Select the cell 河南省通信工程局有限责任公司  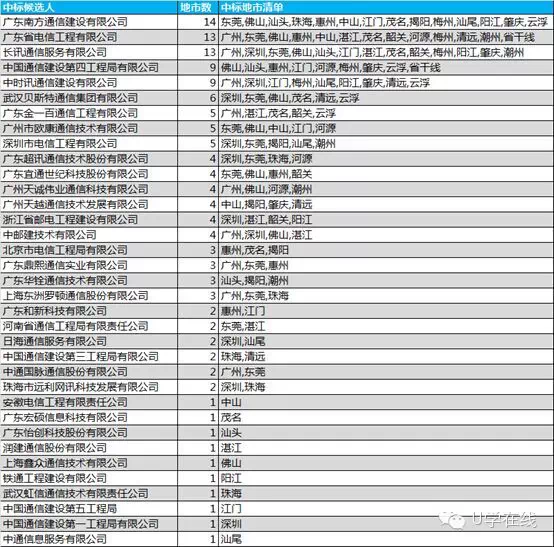click(89, 326)
